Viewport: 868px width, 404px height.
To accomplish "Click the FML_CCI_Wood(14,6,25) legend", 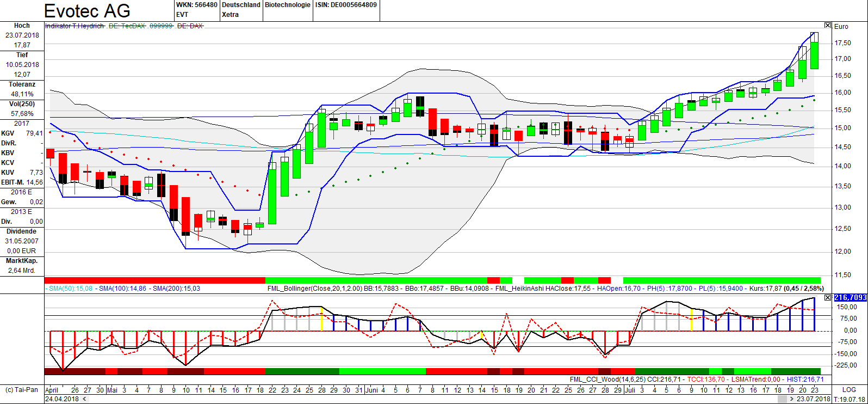I will [607, 379].
